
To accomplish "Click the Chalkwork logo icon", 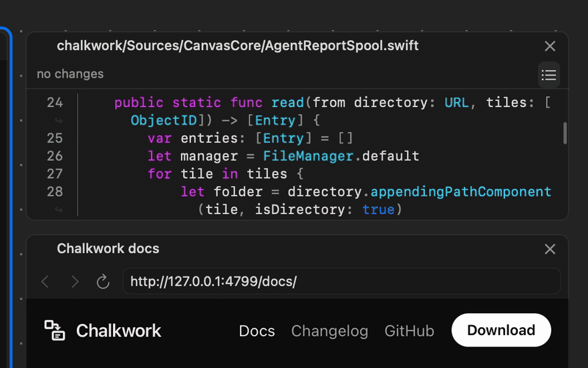I will (x=55, y=331).
